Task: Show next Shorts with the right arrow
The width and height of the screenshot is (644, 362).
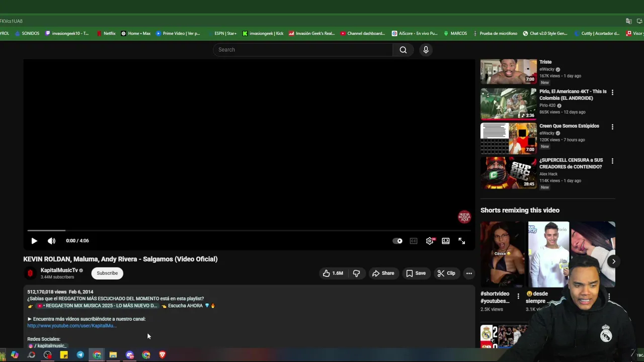Action: (x=613, y=261)
